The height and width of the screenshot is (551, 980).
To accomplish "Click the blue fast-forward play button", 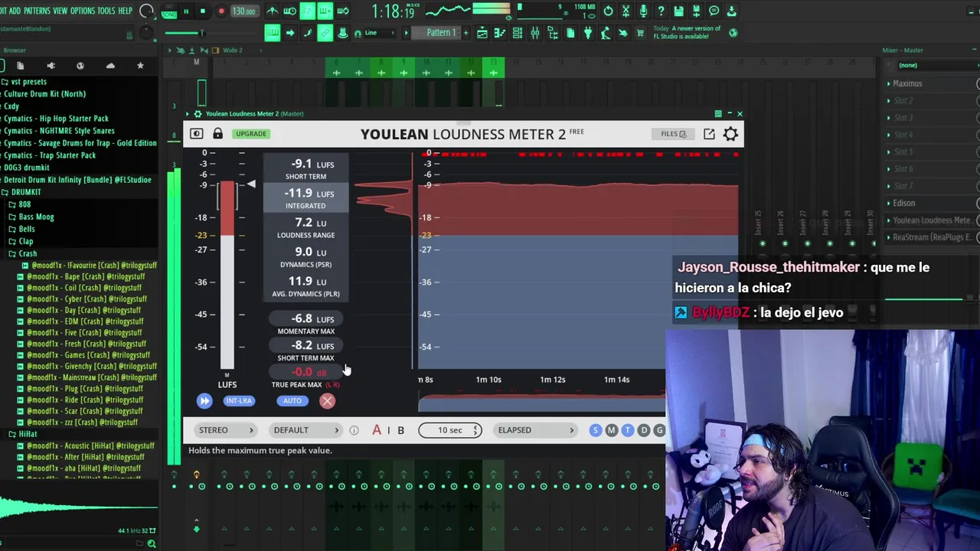I will tap(204, 401).
